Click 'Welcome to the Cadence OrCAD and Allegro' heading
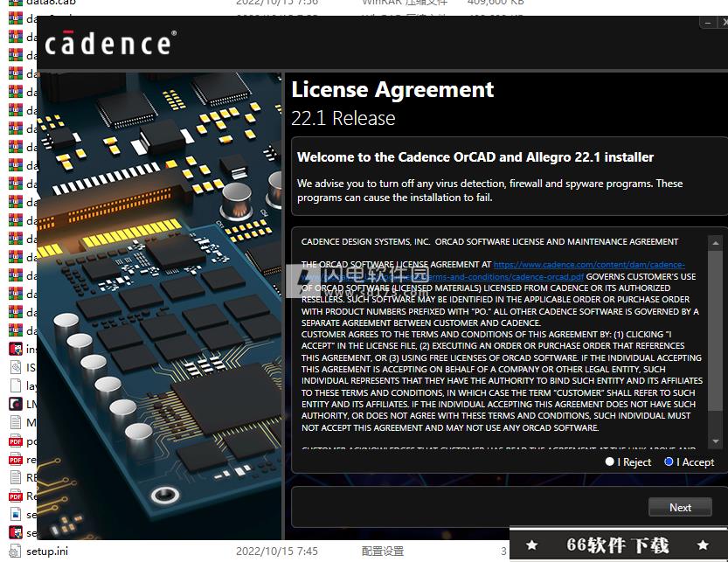 coord(475,157)
